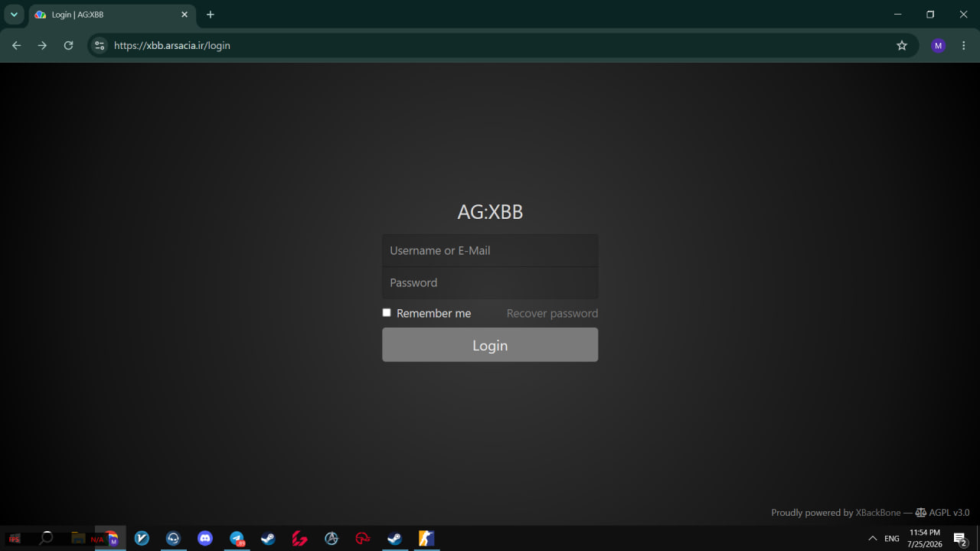Viewport: 980px width, 551px height.
Task: Open the Counter-Strike taskbar icon
Action: click(x=426, y=539)
